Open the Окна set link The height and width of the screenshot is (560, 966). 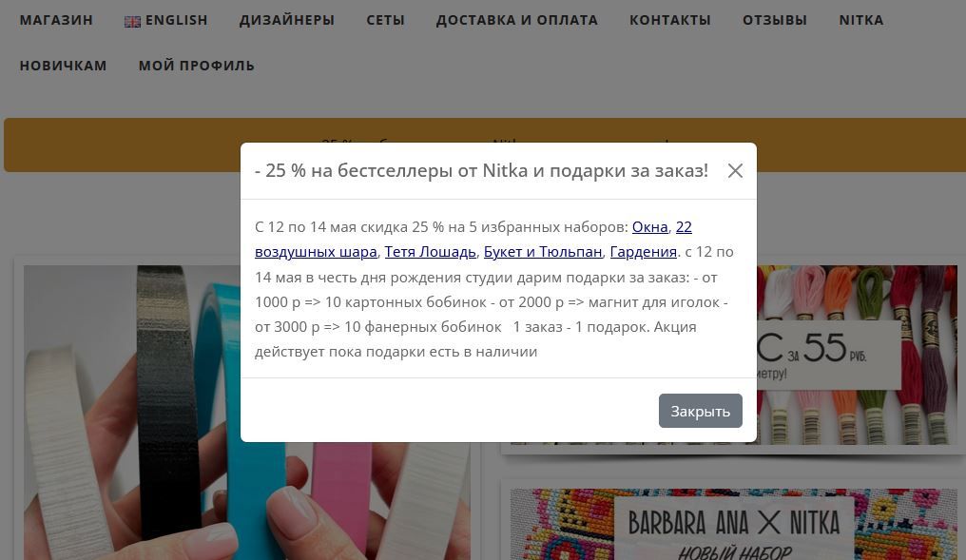pos(650,226)
